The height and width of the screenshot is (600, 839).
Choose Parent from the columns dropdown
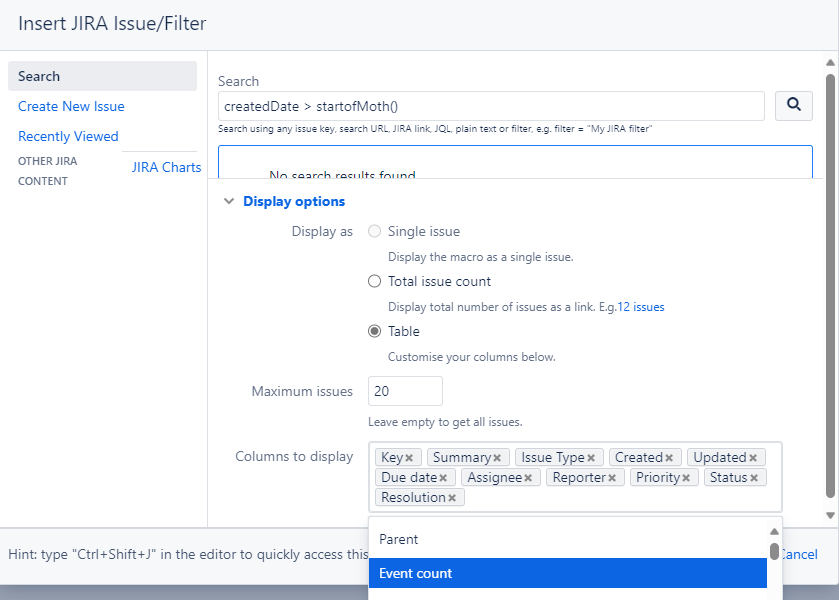(568, 539)
